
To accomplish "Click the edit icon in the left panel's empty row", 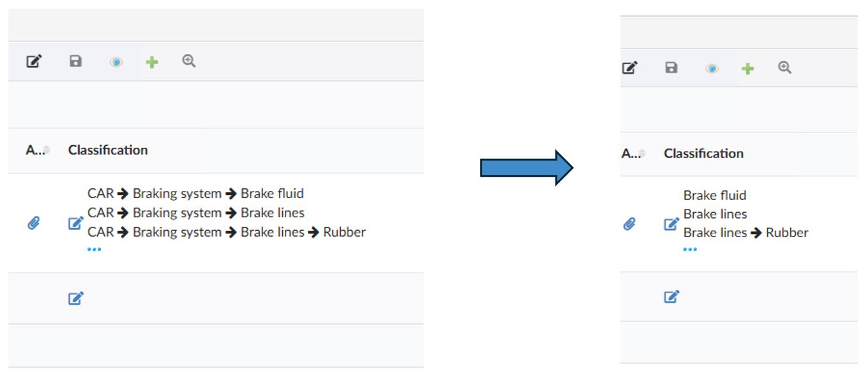I will point(75,298).
